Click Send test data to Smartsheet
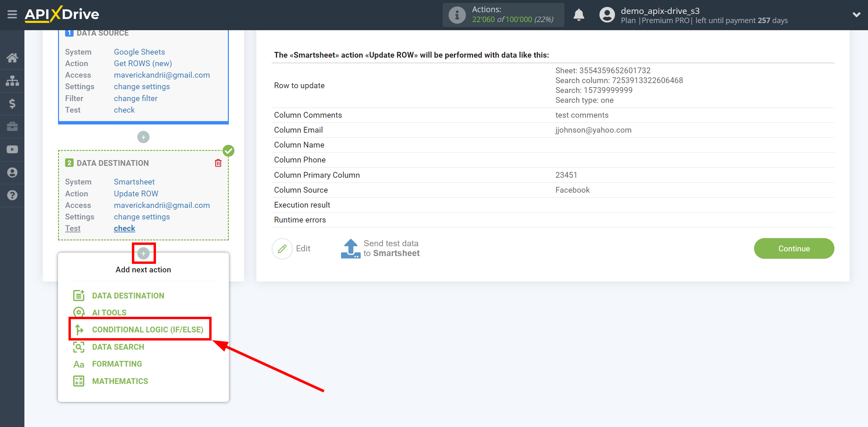 392,249
